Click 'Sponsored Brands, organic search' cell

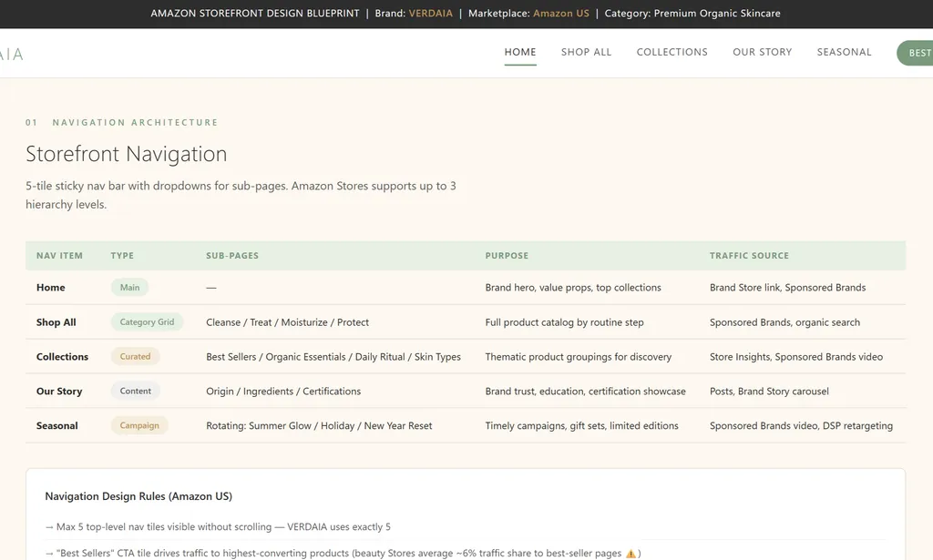click(x=784, y=322)
